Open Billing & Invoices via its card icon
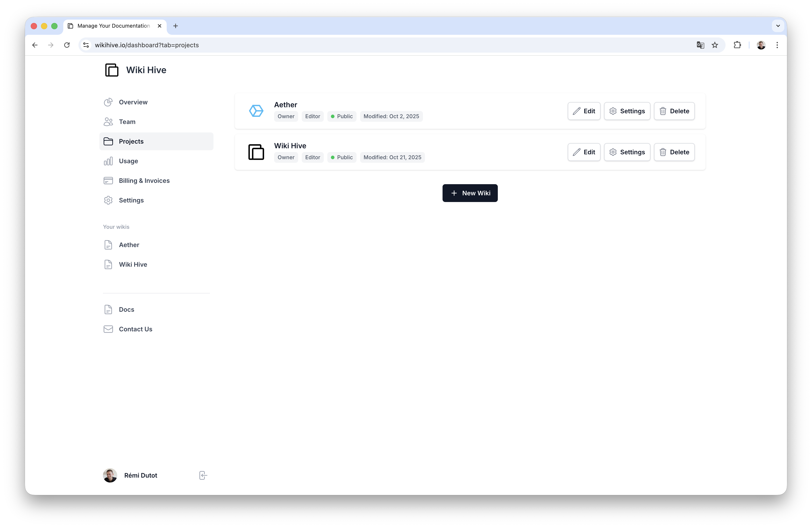 point(108,181)
